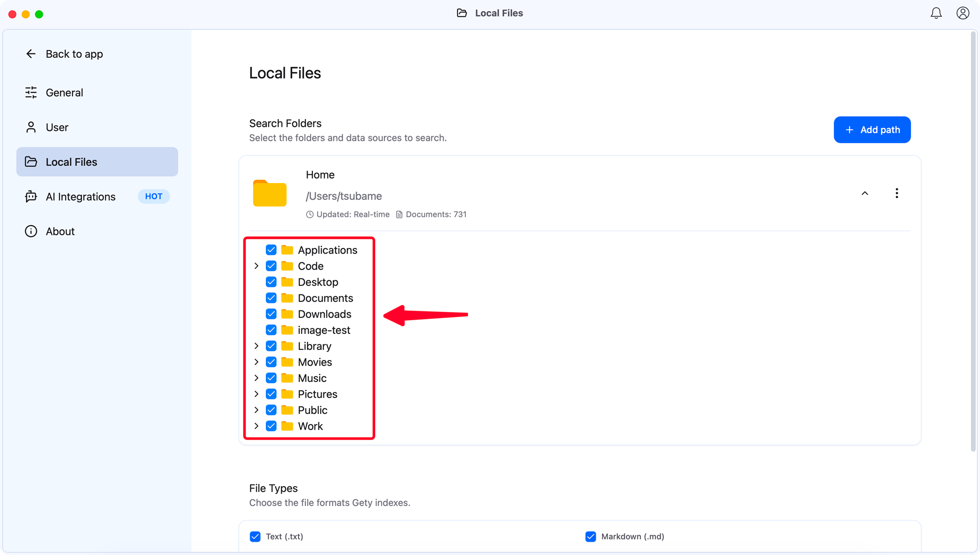This screenshot has height=555, width=980.
Task: Click Back to app link
Action: click(x=74, y=54)
